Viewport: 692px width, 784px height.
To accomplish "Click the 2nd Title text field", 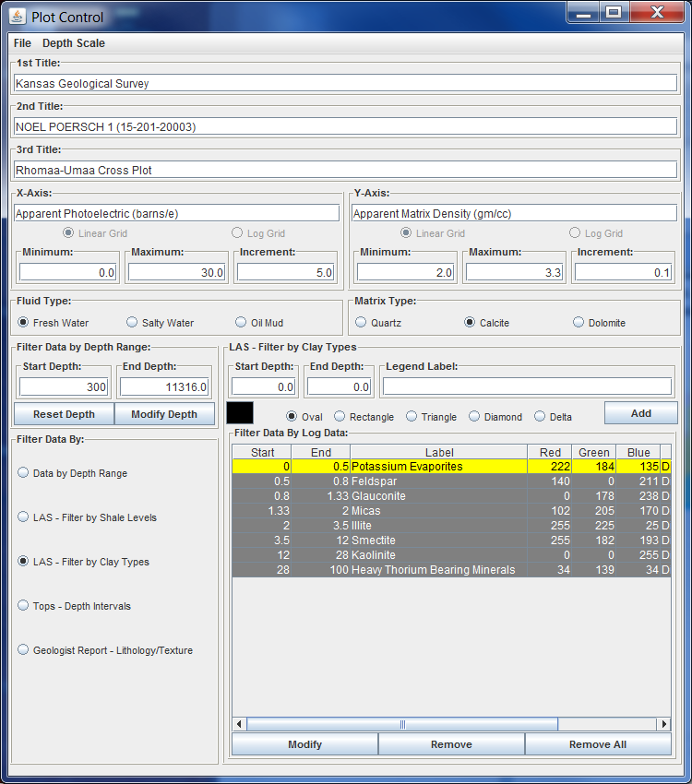I will tap(345, 126).
